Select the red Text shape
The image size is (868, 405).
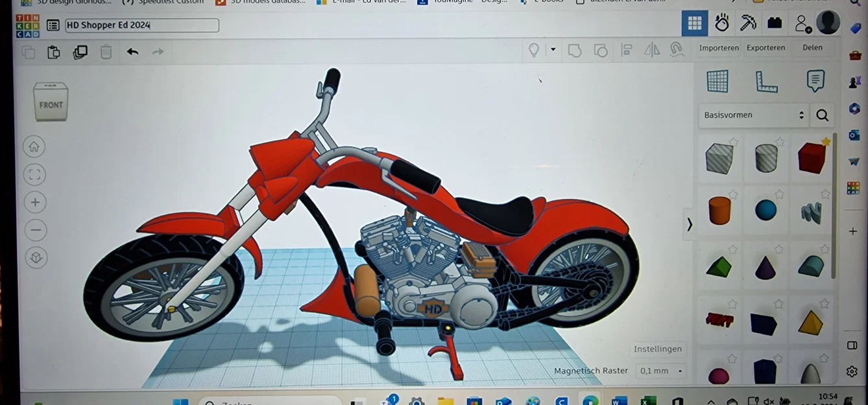click(719, 320)
